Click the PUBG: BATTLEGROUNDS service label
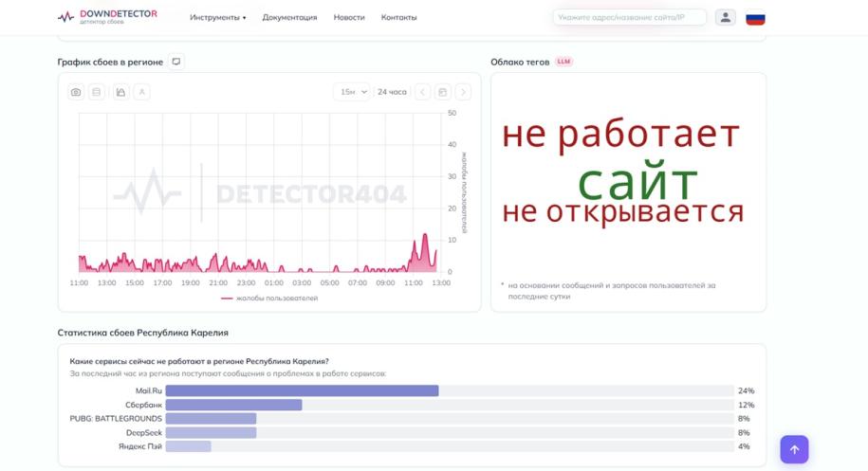This screenshot has height=471, width=868. pyautogui.click(x=116, y=419)
